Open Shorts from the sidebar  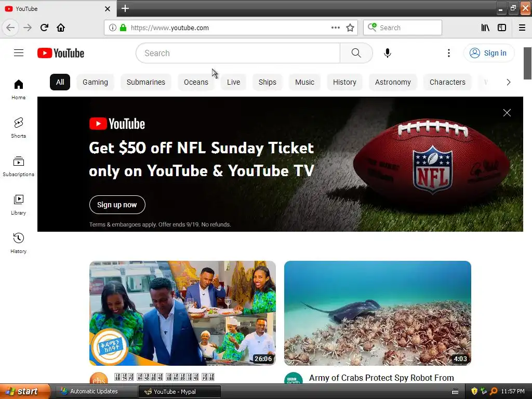pyautogui.click(x=19, y=128)
